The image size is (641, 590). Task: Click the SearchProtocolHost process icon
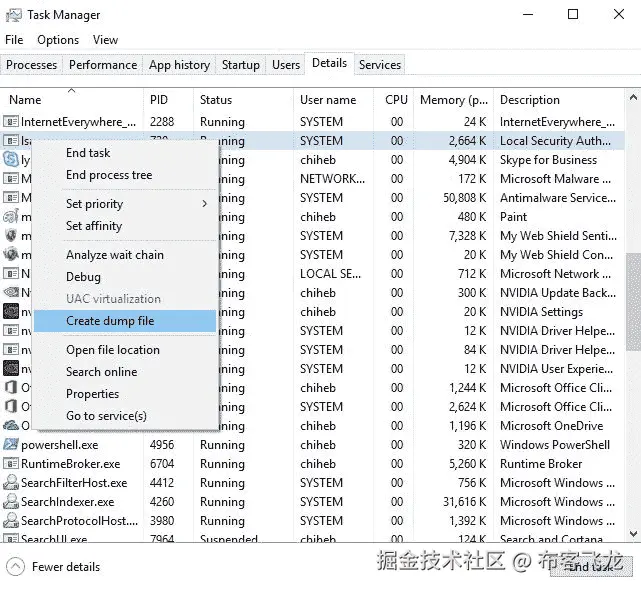pyautogui.click(x=11, y=520)
